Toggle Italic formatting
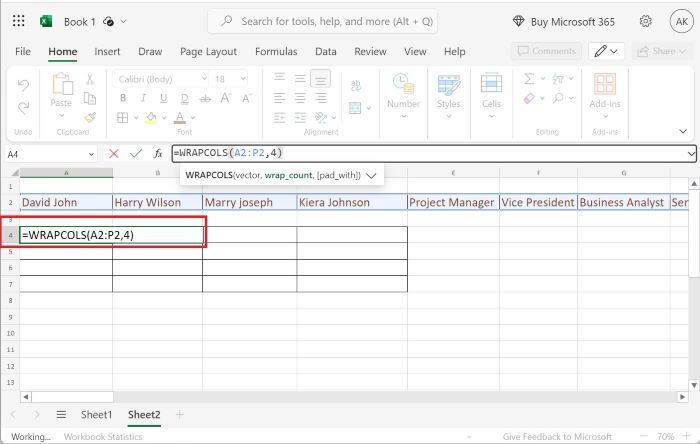This screenshot has height=444, width=700. (143, 98)
